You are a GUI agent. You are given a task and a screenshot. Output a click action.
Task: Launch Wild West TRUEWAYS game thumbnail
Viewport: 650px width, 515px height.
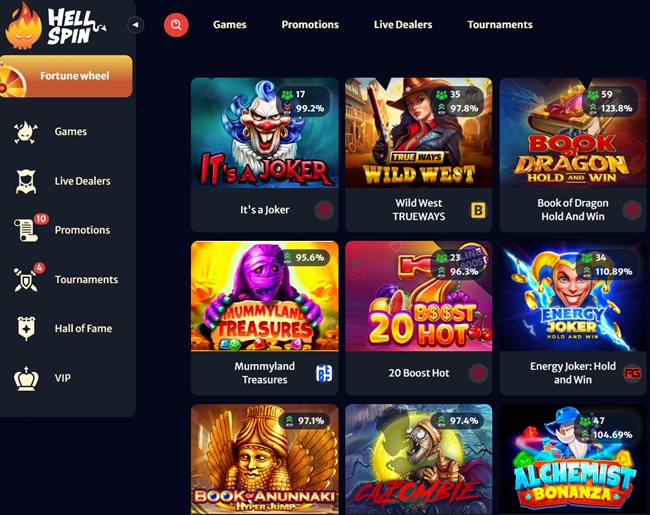click(x=419, y=133)
